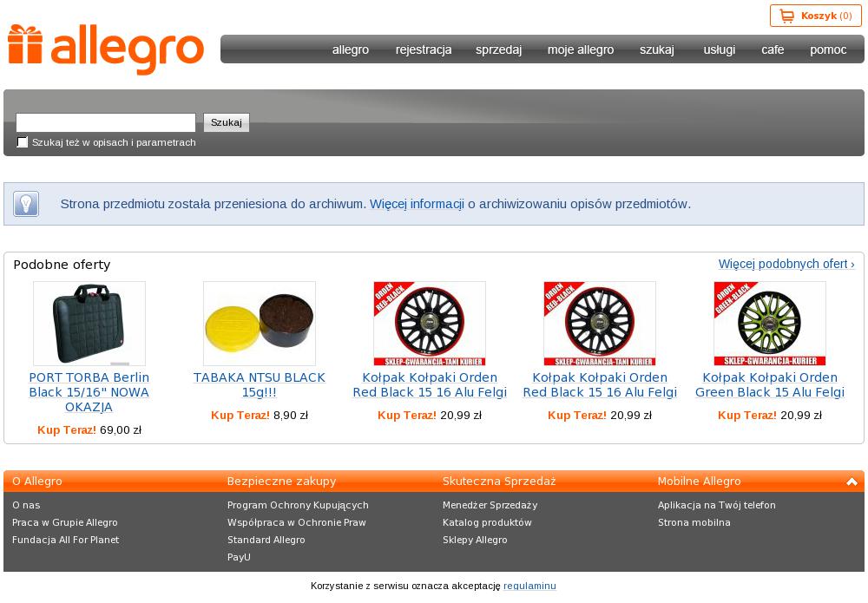Click the '8,90 zł' price
Image resolution: width=868 pixels, height=603 pixels.
click(291, 416)
